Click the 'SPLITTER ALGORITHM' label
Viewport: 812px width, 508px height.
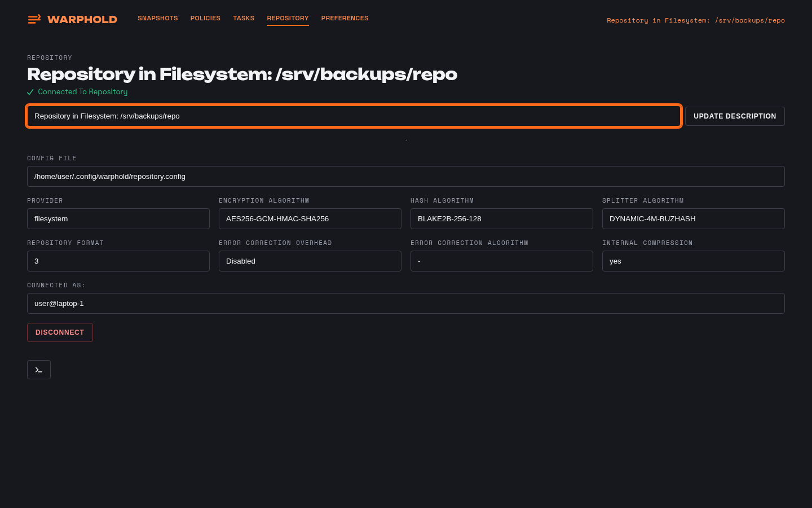pos(643,201)
